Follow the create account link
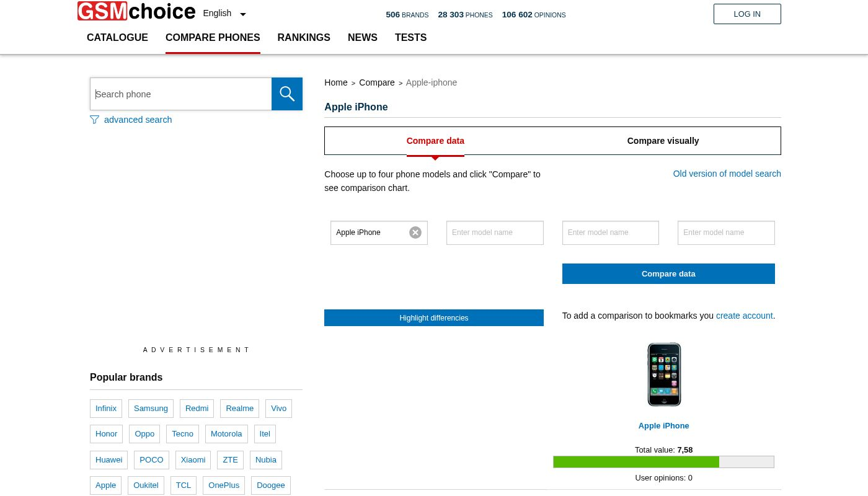The height and width of the screenshot is (496, 868). [x=744, y=316]
